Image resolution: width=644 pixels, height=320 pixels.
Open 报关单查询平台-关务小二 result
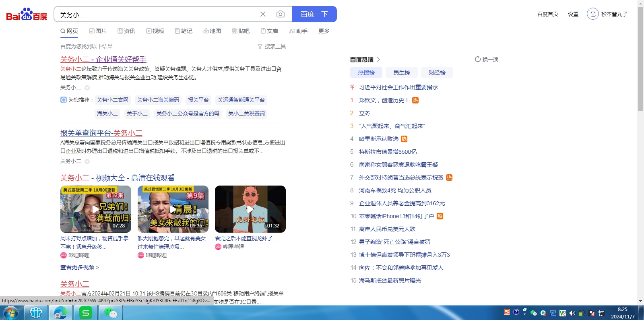point(101,133)
